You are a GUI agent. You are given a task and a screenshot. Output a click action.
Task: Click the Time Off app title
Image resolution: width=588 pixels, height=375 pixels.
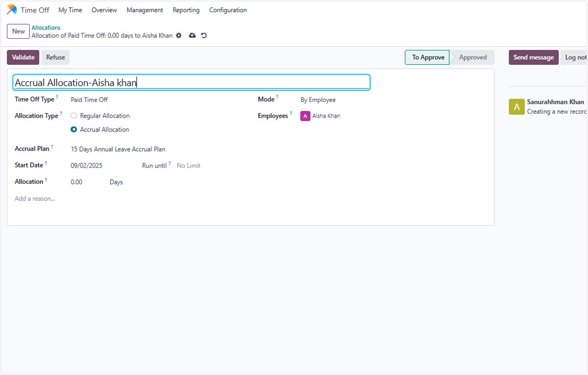tap(35, 10)
